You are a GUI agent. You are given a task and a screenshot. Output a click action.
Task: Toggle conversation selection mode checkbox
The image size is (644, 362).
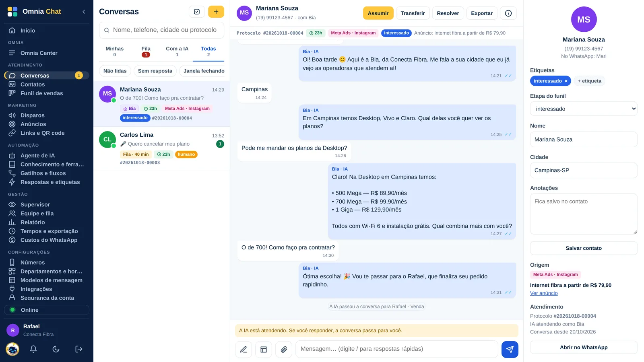(197, 12)
